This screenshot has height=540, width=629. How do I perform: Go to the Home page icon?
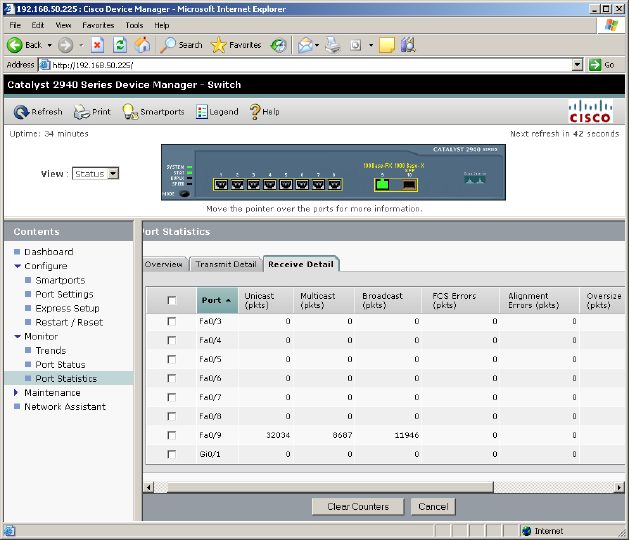coord(142,45)
